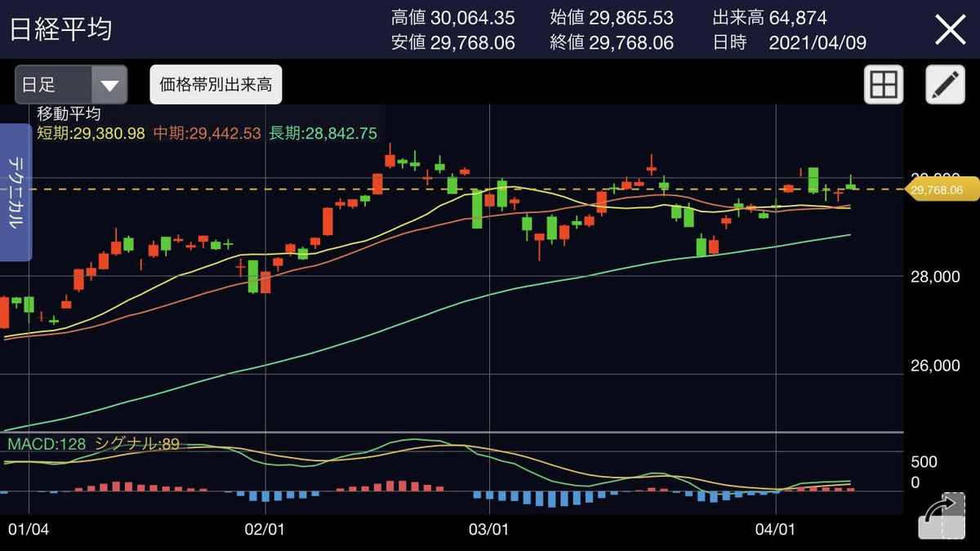
Task: Tap the 日経平均 title
Action: pos(61,29)
